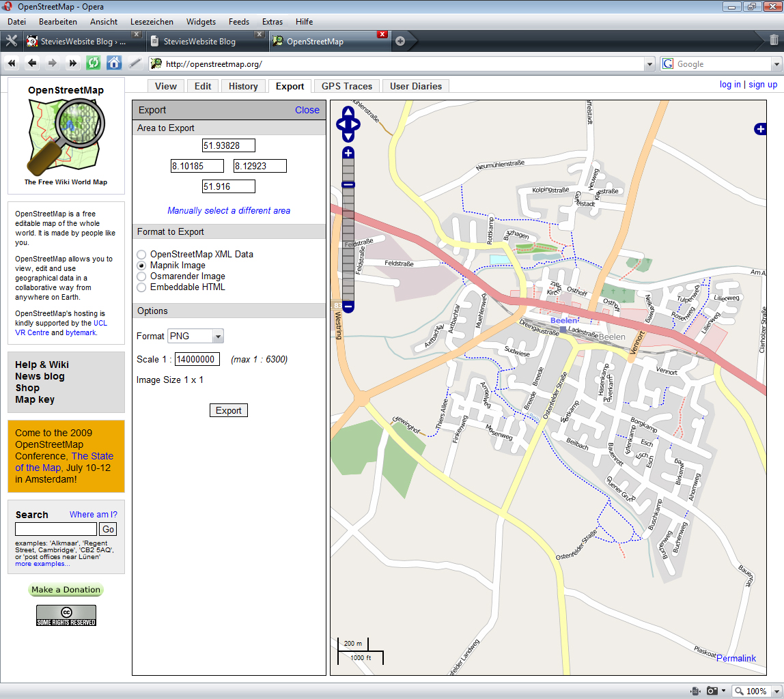The width and height of the screenshot is (784, 699).
Task: Open the map layer switcher plus icon
Action: 760,130
